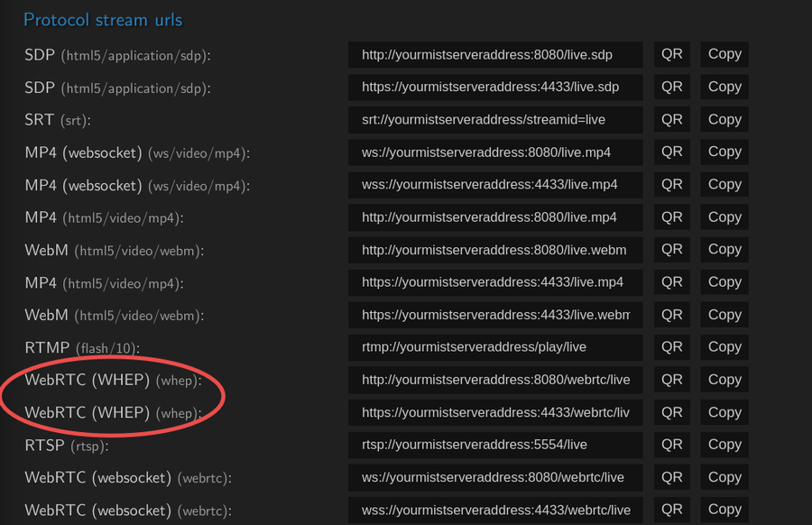
Task: Select the https://...4433/live.webm URL field
Action: 495,315
